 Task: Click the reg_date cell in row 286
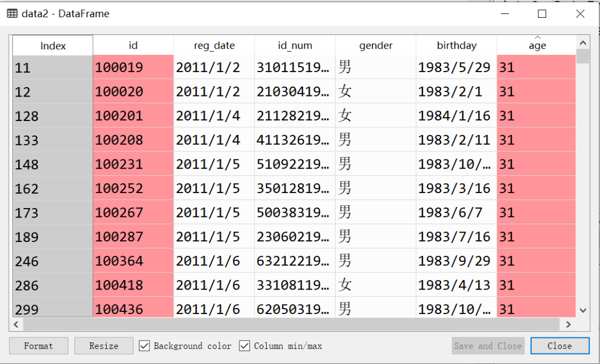(214, 285)
